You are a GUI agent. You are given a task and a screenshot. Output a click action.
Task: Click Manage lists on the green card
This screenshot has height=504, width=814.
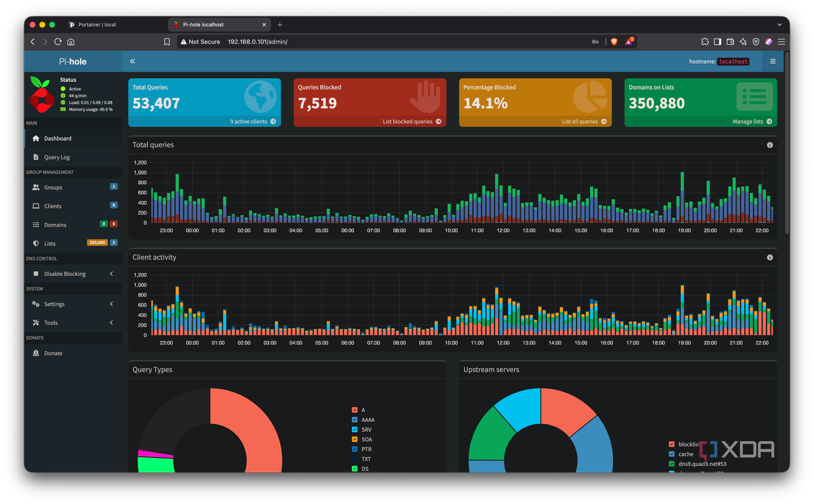point(752,121)
